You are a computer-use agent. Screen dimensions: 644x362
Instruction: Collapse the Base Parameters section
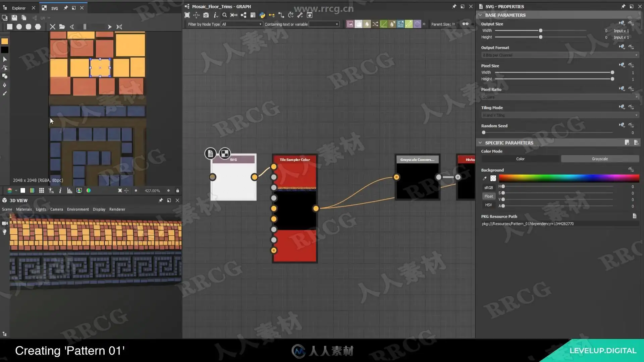pyautogui.click(x=480, y=15)
